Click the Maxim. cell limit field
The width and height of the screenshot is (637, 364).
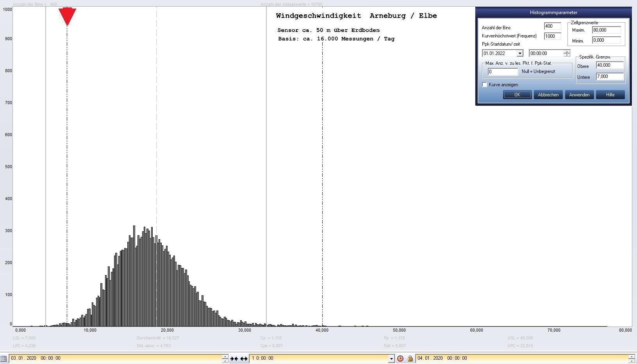point(606,30)
